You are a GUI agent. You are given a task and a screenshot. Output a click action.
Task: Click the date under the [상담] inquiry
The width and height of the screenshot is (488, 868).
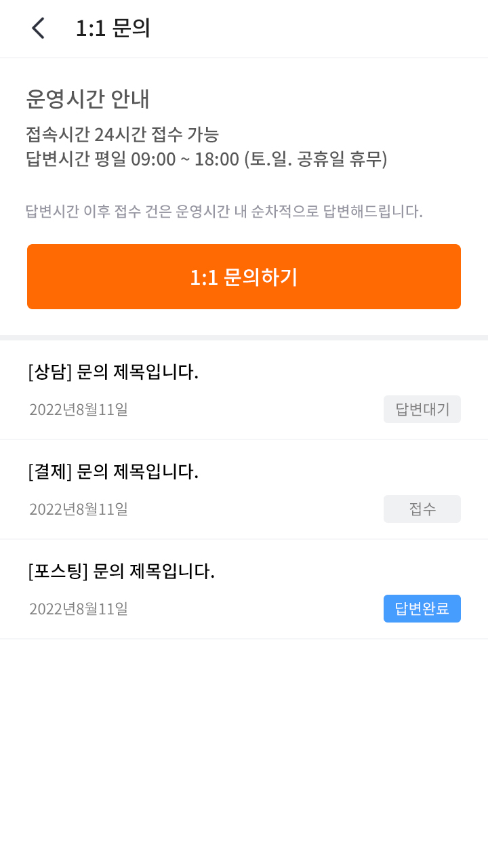point(79,410)
